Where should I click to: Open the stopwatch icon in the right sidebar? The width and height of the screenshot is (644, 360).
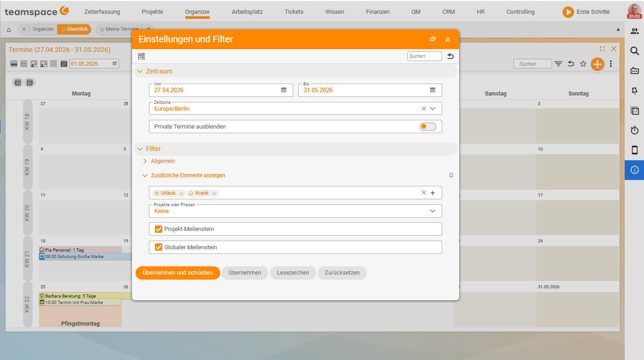pos(634,130)
